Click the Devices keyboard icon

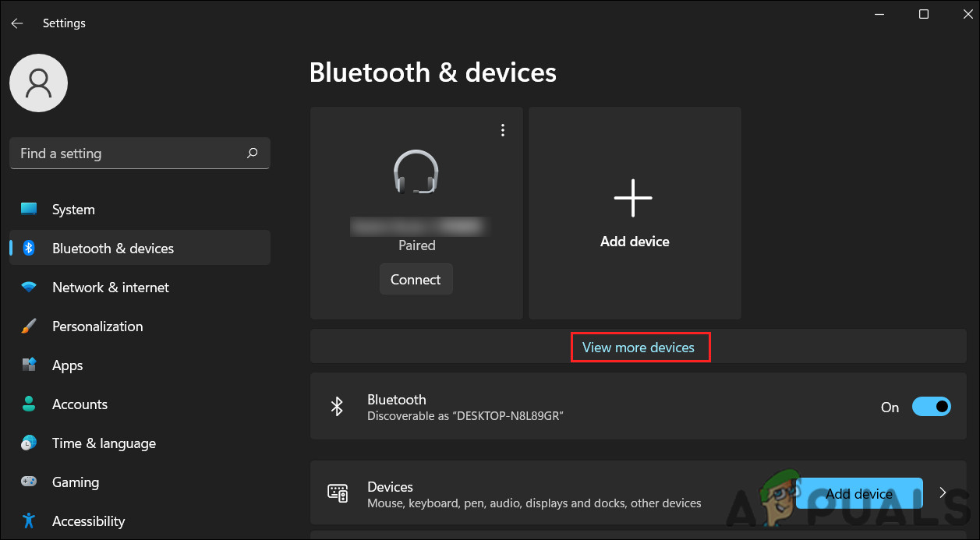[338, 492]
